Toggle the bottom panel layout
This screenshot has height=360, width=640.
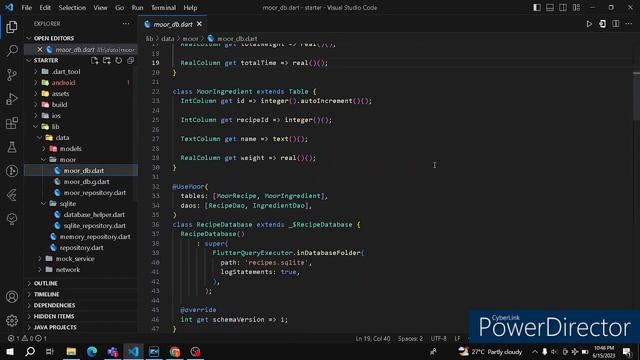pyautogui.click(x=550, y=7)
